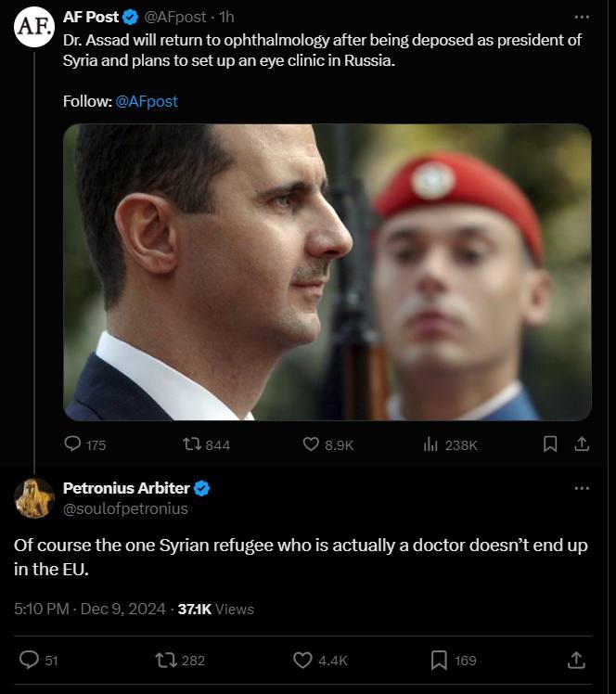Screen dimensions: 616x694
Task: Click the Petronius Arbiter display name
Action: [126, 488]
